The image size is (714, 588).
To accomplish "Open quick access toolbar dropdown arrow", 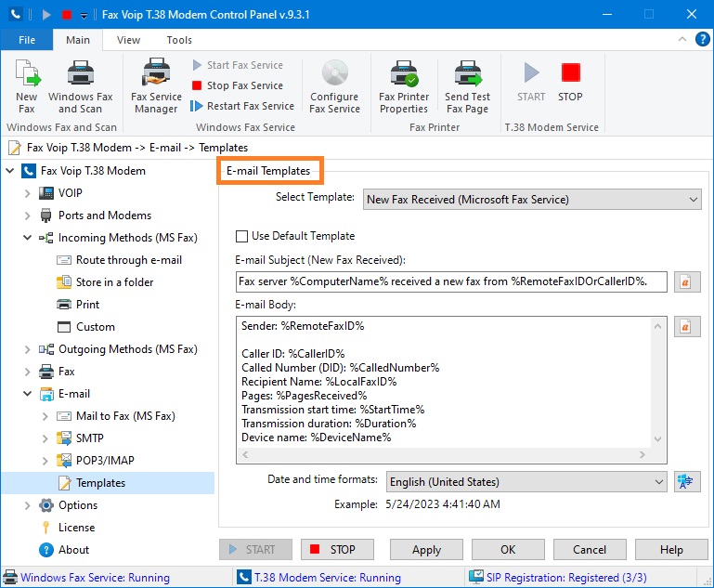I will 84,16.
